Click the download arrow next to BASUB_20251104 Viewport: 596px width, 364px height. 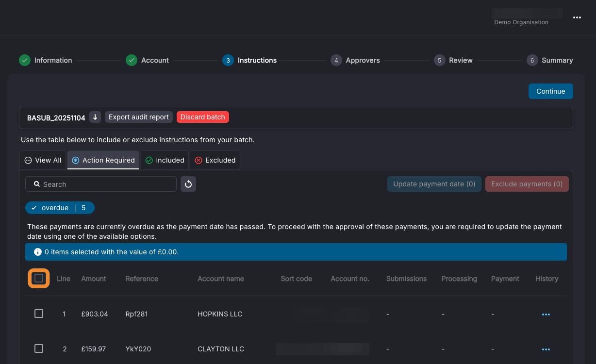pyautogui.click(x=95, y=117)
